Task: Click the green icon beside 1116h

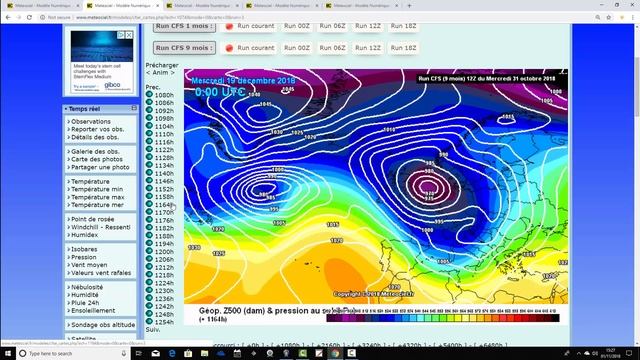Action: point(149,142)
